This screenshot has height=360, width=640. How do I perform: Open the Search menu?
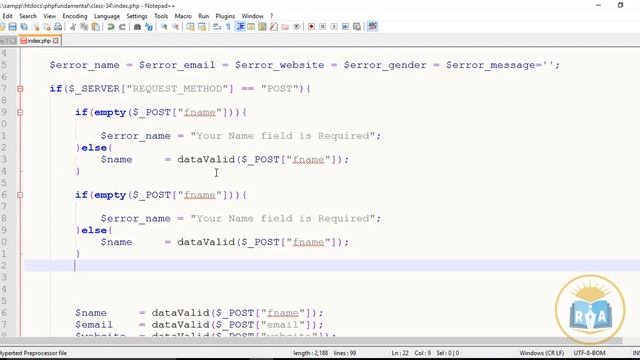[x=28, y=16]
